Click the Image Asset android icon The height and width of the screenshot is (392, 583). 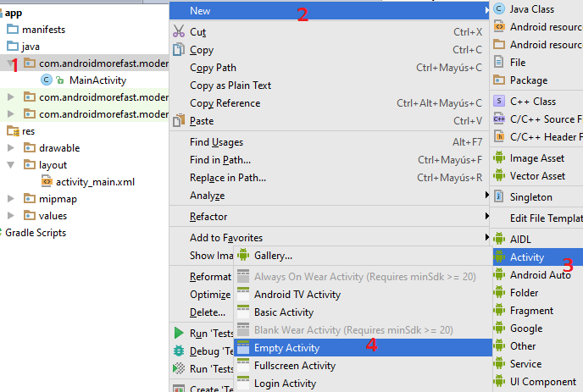click(499, 158)
